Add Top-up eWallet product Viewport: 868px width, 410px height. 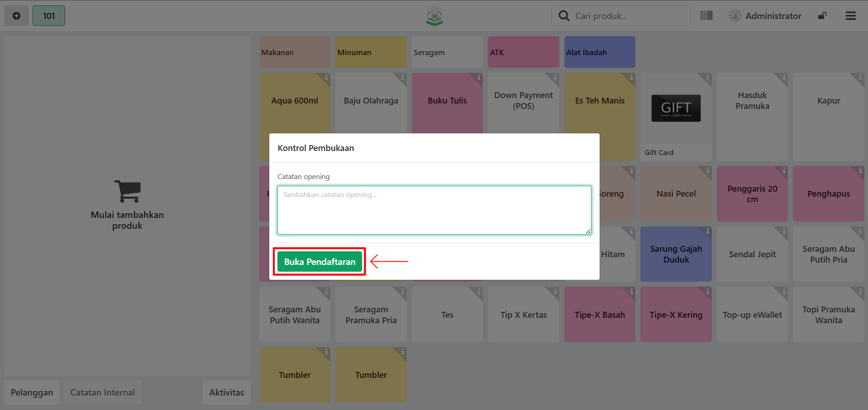coord(752,315)
